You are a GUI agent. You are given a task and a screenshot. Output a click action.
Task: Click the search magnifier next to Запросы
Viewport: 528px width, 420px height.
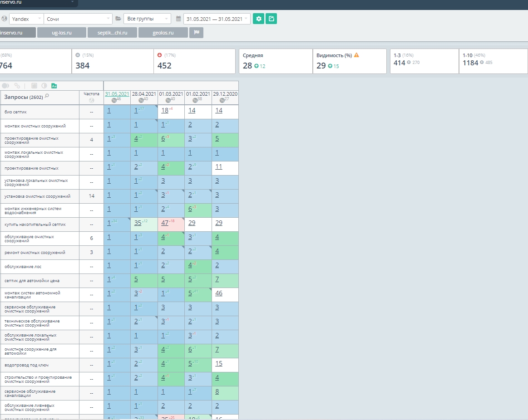(47, 96)
